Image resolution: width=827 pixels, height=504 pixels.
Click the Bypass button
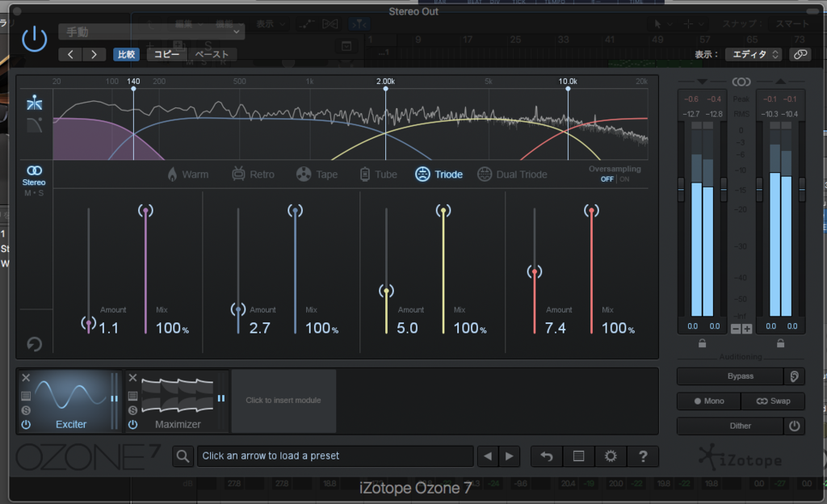point(730,376)
